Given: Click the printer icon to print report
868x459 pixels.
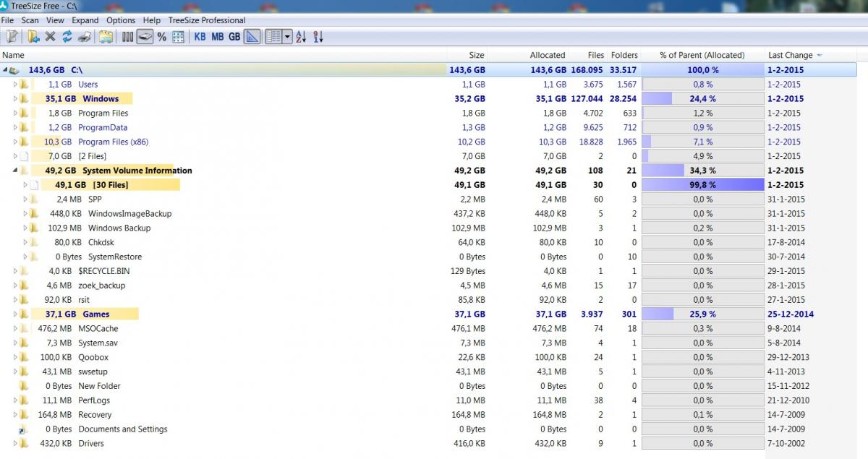Looking at the screenshot, I should [x=84, y=37].
